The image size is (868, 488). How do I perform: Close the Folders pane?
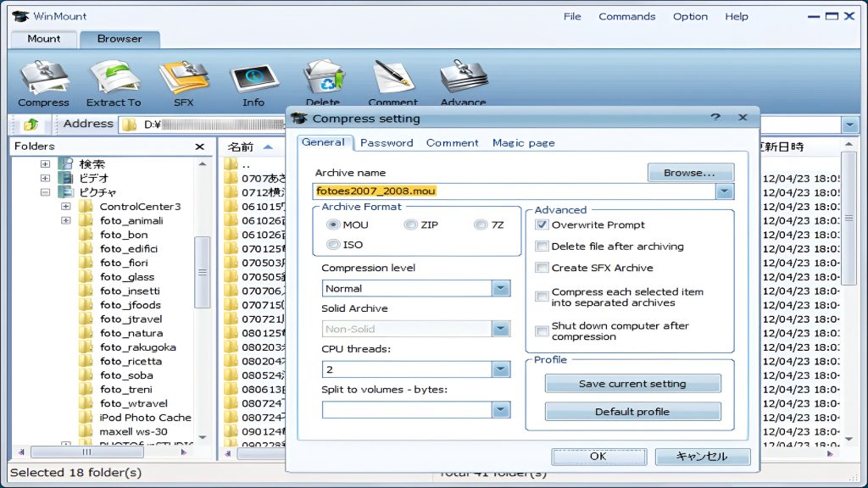pos(200,147)
